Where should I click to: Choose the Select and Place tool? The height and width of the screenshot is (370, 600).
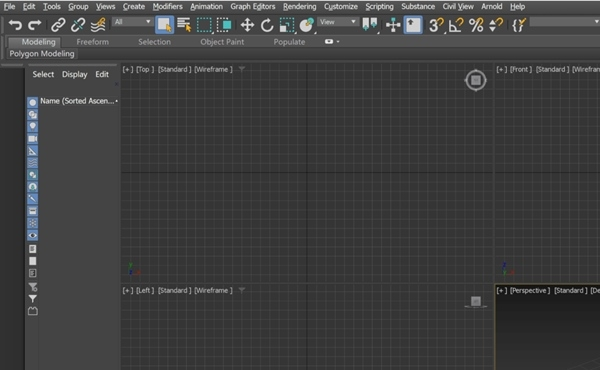point(307,25)
